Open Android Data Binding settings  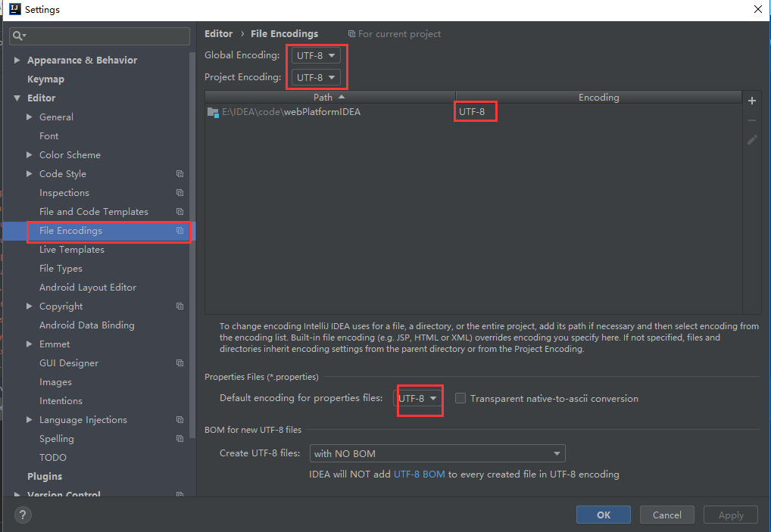click(87, 325)
